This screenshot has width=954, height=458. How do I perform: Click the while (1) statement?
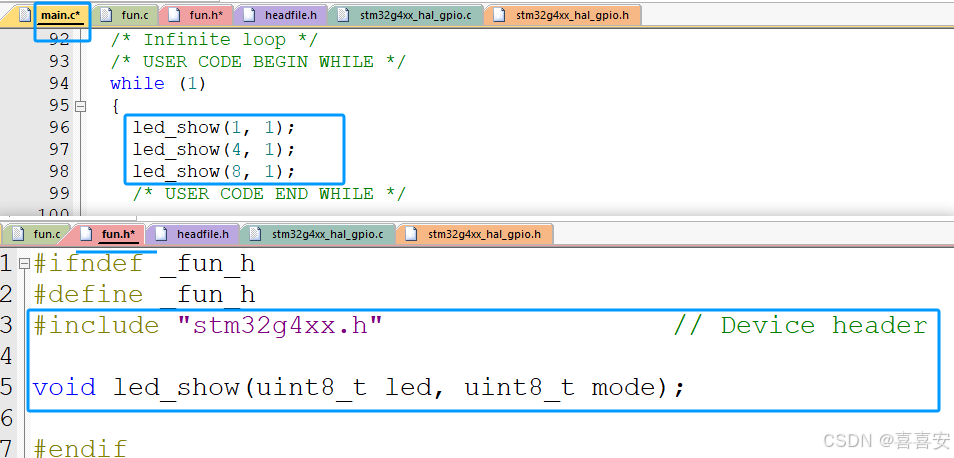158,83
